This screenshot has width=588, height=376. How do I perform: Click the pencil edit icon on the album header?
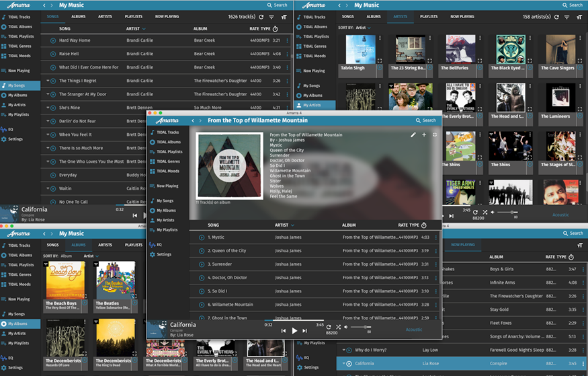pos(413,135)
